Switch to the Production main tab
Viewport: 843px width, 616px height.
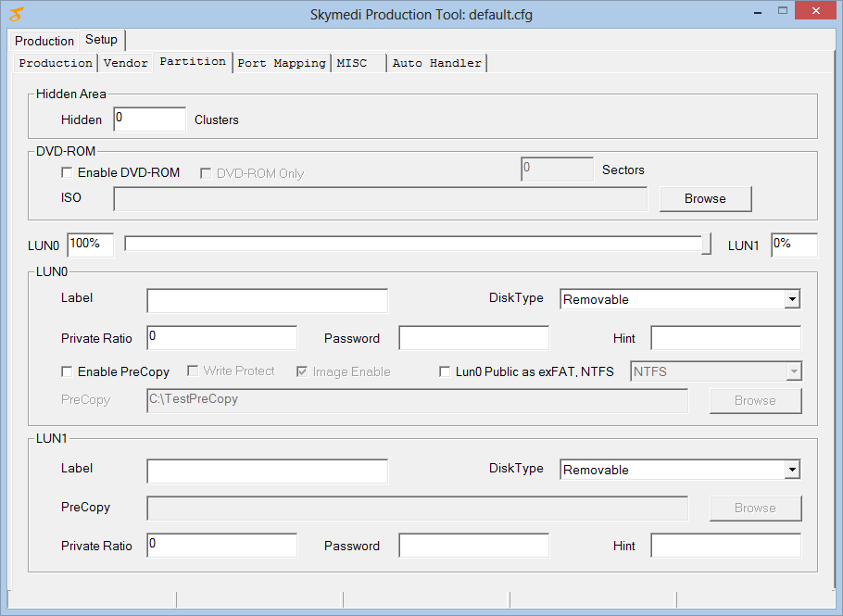point(44,41)
